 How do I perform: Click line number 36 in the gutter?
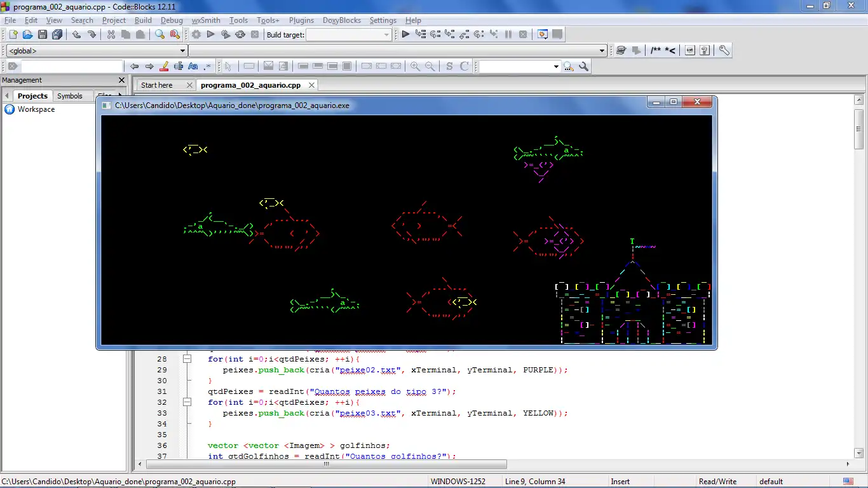tap(162, 445)
